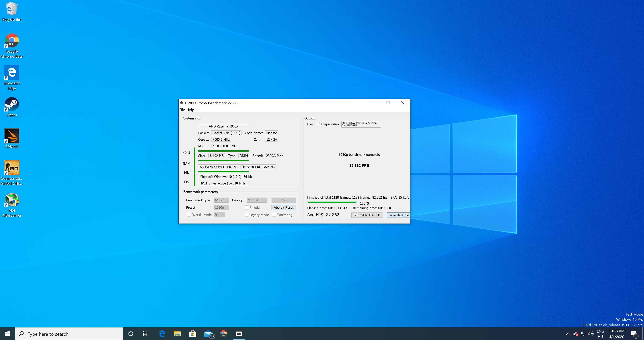Click the 40.0 x 100.0 MHz multiplier value

[x=225, y=146]
